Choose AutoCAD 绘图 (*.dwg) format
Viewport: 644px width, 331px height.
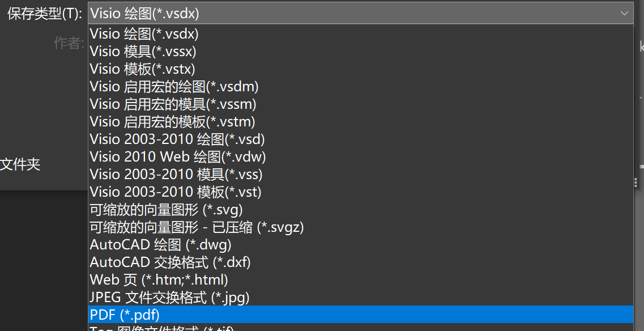[x=160, y=244]
